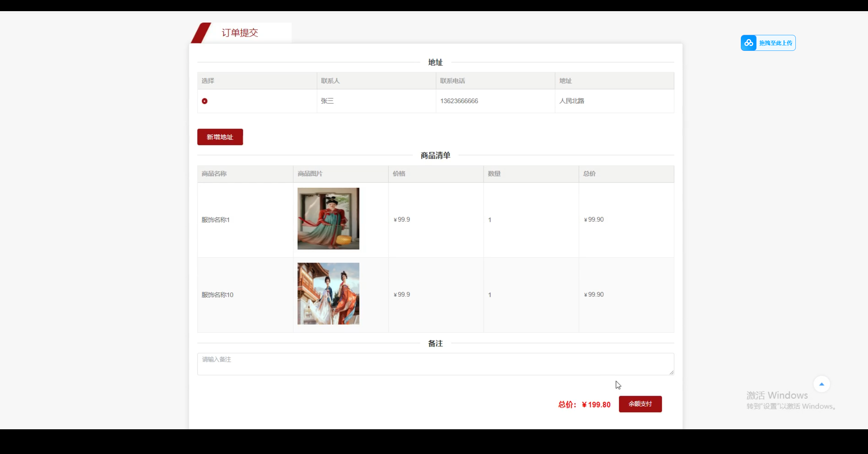Click the cloud upload icon

coord(748,43)
